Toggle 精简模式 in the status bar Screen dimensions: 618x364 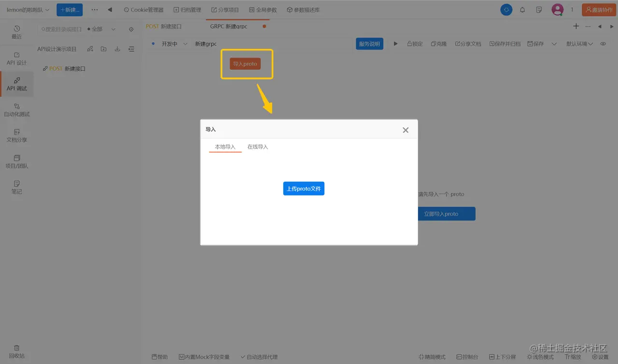tap(431, 357)
